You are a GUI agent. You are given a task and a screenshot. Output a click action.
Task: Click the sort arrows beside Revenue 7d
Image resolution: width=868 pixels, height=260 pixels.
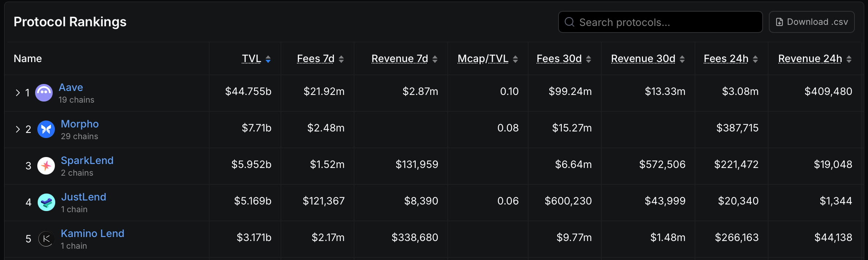click(435, 58)
